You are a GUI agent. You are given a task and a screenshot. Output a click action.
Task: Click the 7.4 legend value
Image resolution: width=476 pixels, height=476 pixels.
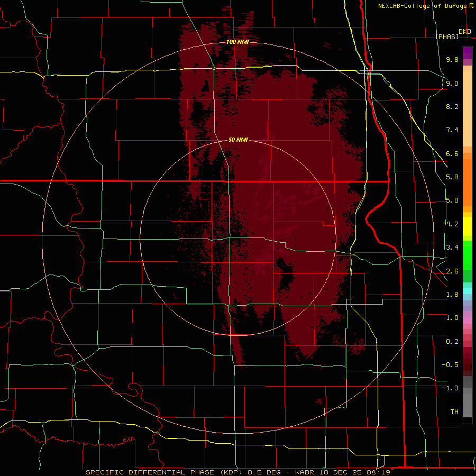(452, 130)
